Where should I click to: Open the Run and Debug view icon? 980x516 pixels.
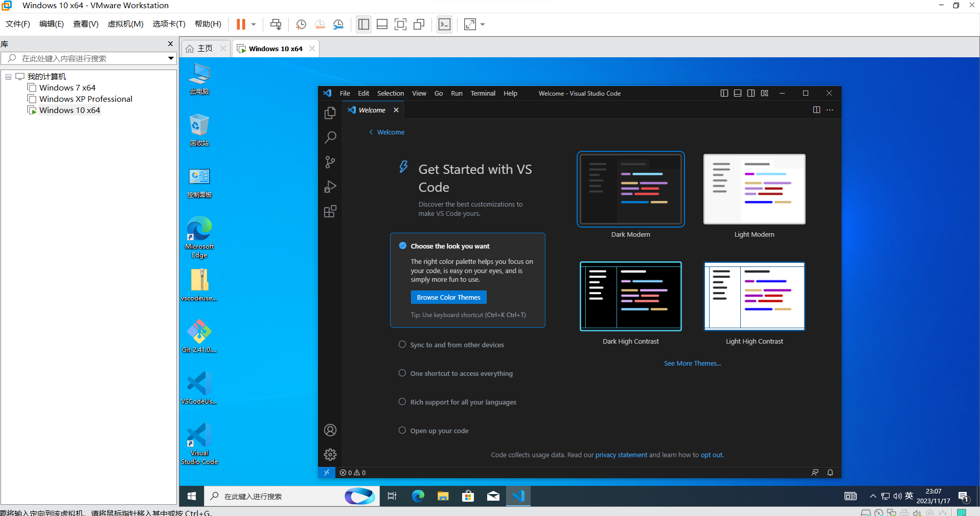click(x=330, y=187)
